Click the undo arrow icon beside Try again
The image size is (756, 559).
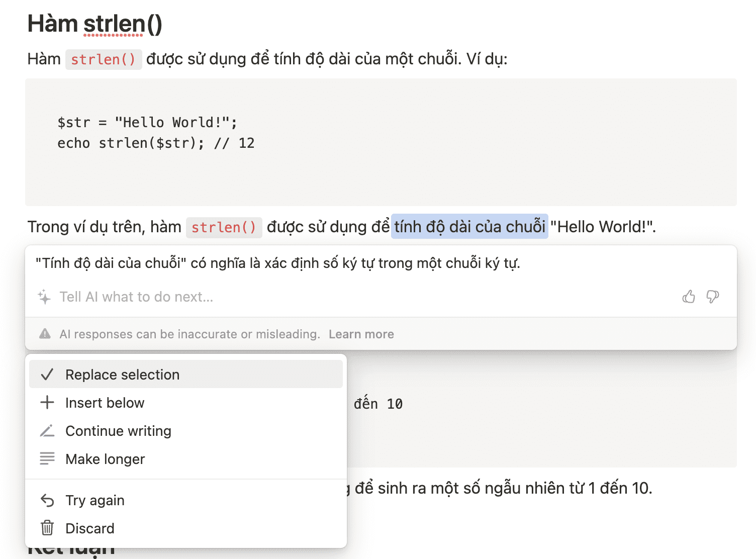47,500
